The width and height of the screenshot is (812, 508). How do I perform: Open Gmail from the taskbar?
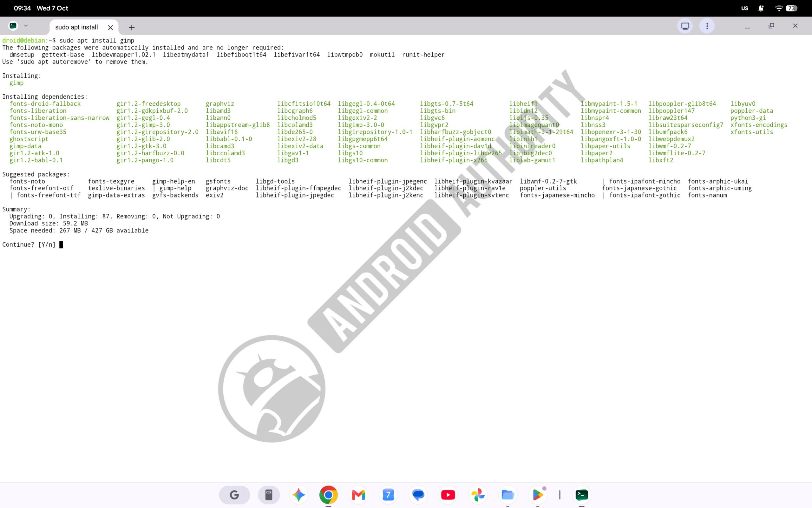pos(358,495)
